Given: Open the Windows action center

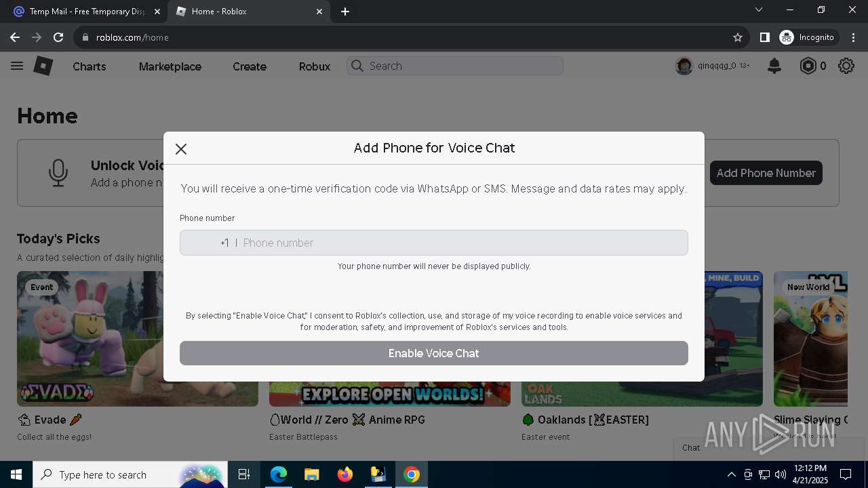Looking at the screenshot, I should click(846, 474).
